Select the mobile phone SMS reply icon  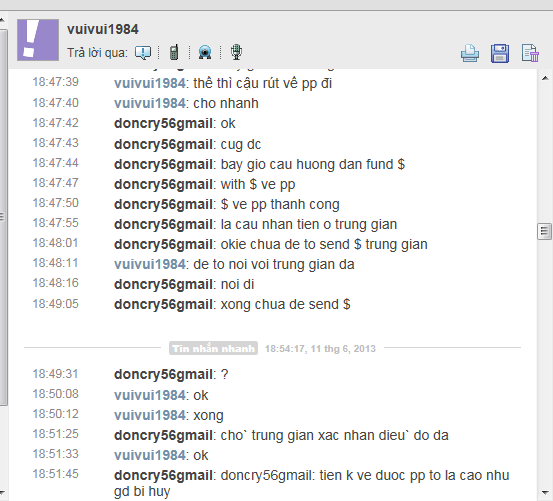point(174,53)
